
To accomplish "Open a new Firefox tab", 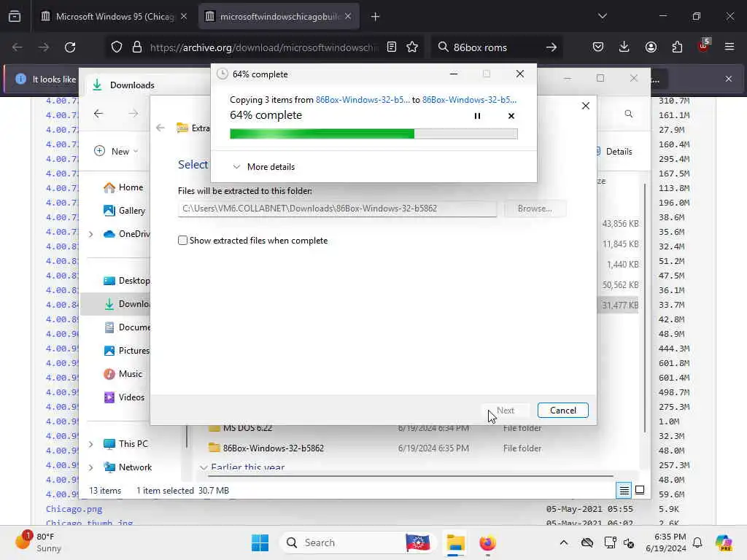I will click(x=375, y=17).
